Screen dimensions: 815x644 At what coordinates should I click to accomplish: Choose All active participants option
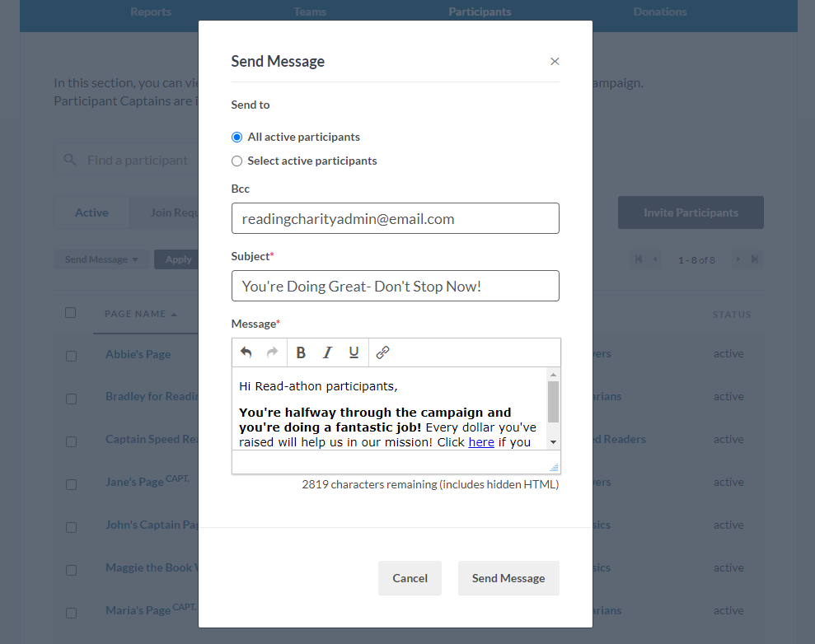point(237,137)
